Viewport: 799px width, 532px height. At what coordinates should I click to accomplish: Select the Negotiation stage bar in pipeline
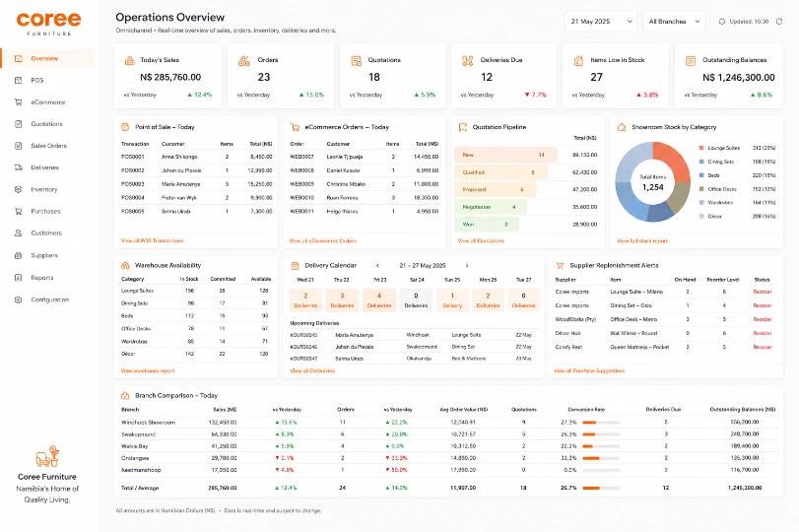(491, 207)
